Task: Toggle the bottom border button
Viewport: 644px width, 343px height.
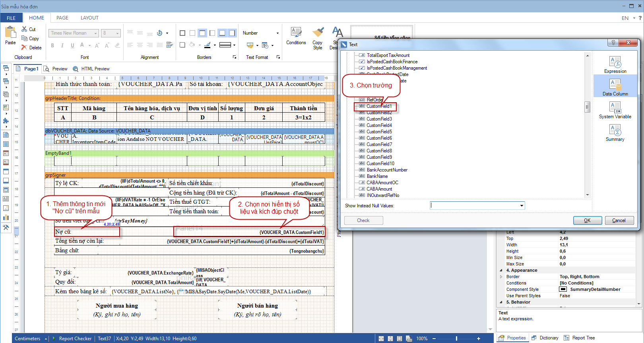Action: (222, 33)
